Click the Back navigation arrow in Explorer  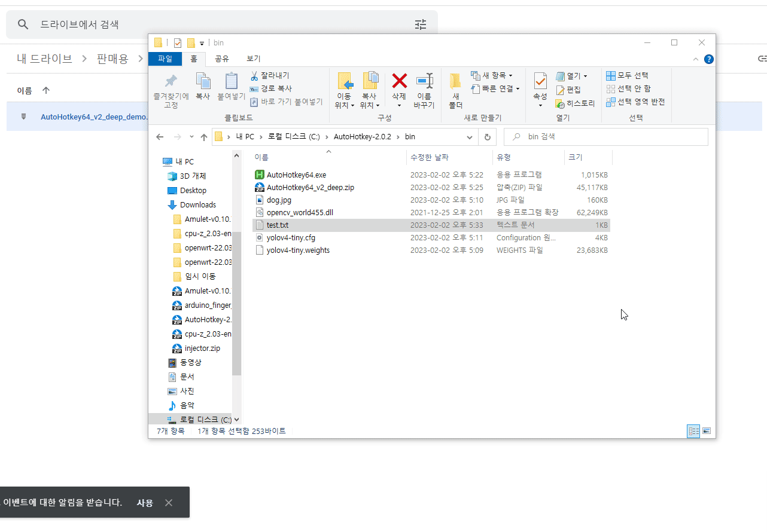[x=160, y=137]
